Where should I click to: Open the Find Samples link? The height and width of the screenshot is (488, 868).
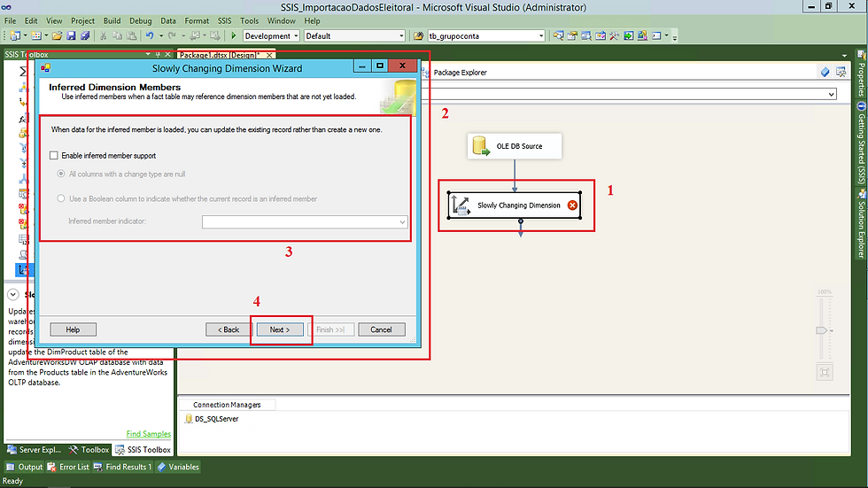[149, 434]
